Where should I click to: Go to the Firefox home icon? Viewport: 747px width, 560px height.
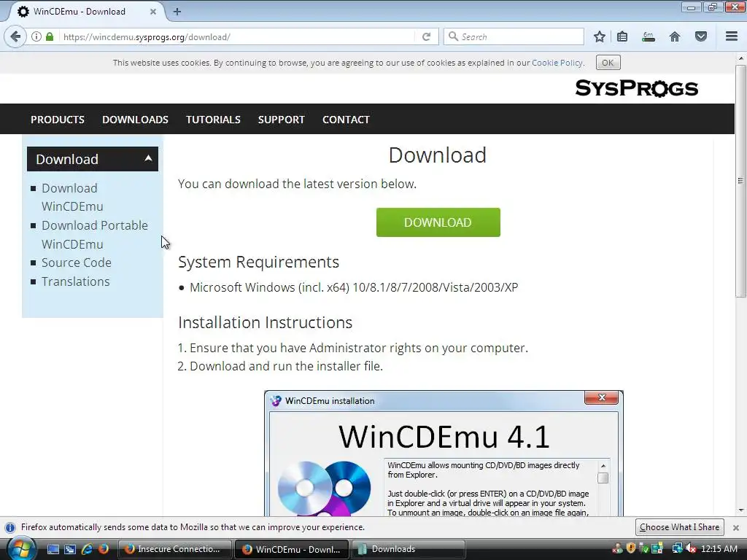(x=675, y=36)
